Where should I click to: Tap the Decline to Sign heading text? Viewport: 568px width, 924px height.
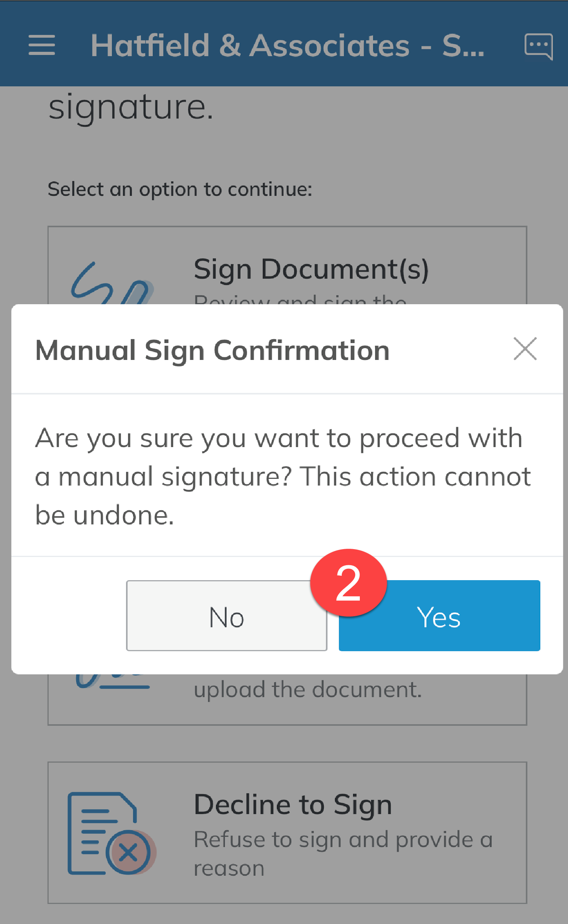[x=292, y=804]
